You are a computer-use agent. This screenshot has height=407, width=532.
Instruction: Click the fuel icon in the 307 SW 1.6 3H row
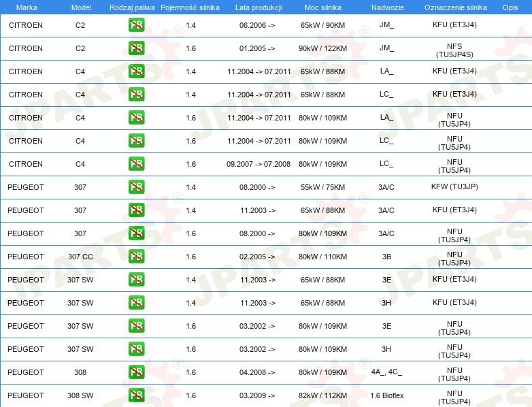pyautogui.click(x=136, y=349)
